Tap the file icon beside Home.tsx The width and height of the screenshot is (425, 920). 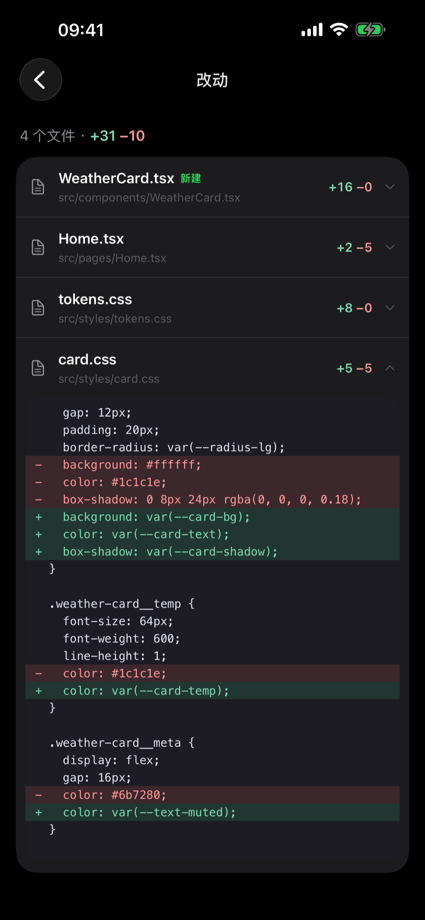(38, 248)
